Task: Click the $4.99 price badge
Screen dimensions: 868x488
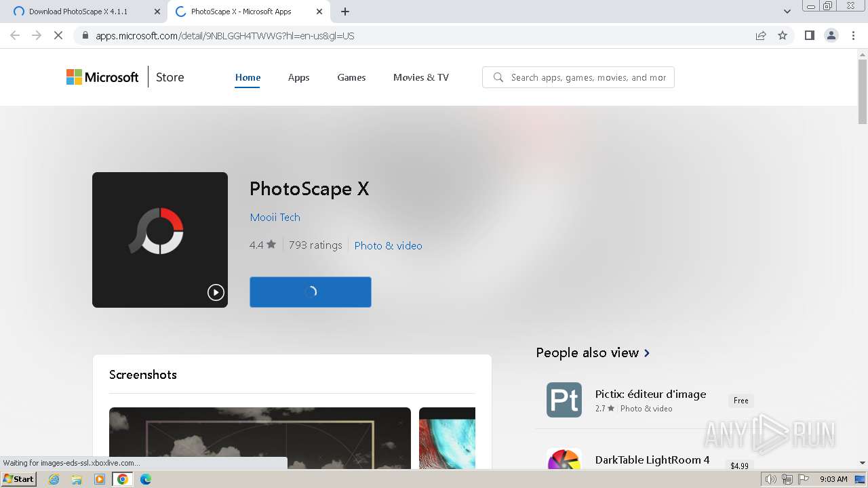Action: coord(739,466)
